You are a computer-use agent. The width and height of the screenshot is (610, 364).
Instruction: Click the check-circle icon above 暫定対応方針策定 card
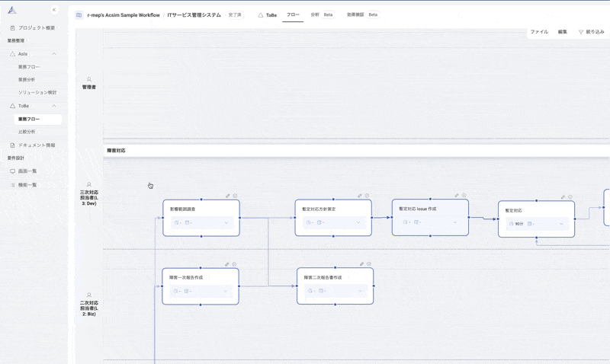pos(367,196)
